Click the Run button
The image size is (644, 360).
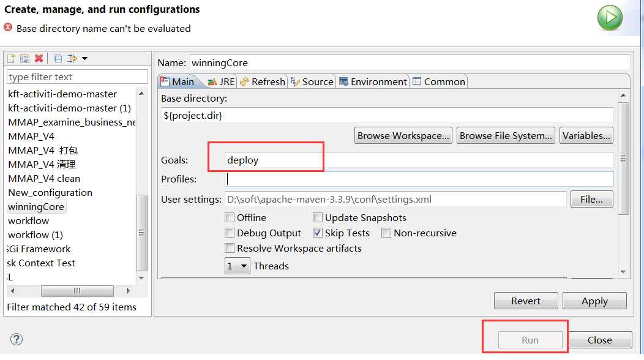click(x=530, y=340)
